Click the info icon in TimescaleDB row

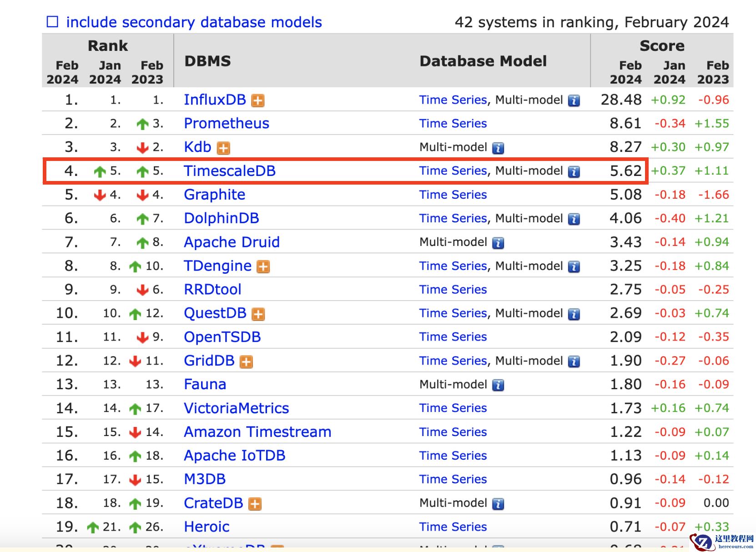point(574,171)
